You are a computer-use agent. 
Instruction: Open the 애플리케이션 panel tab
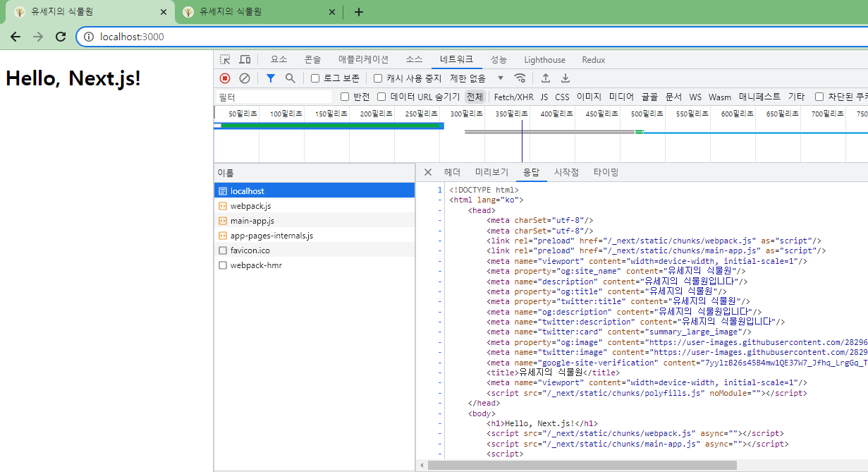(x=363, y=60)
